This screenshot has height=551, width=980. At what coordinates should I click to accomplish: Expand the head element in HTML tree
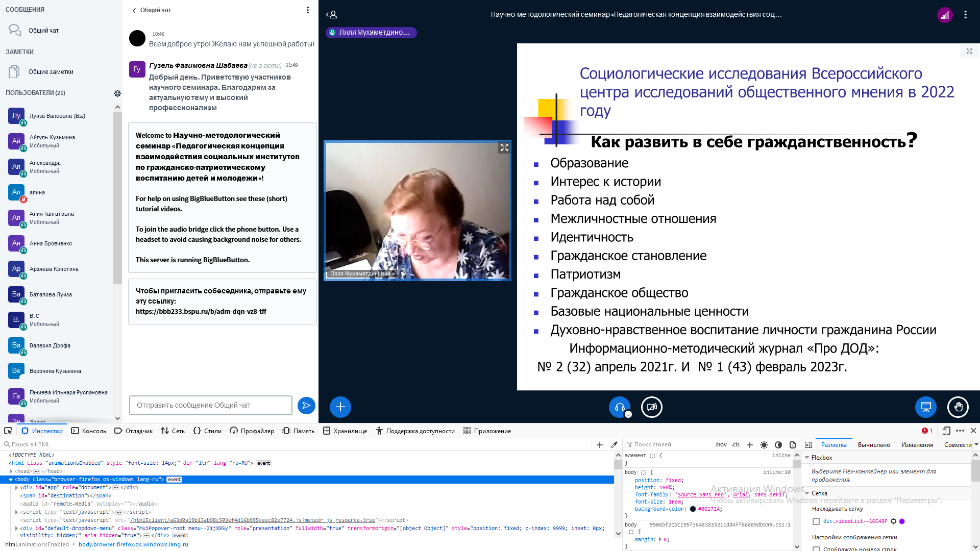click(11, 471)
